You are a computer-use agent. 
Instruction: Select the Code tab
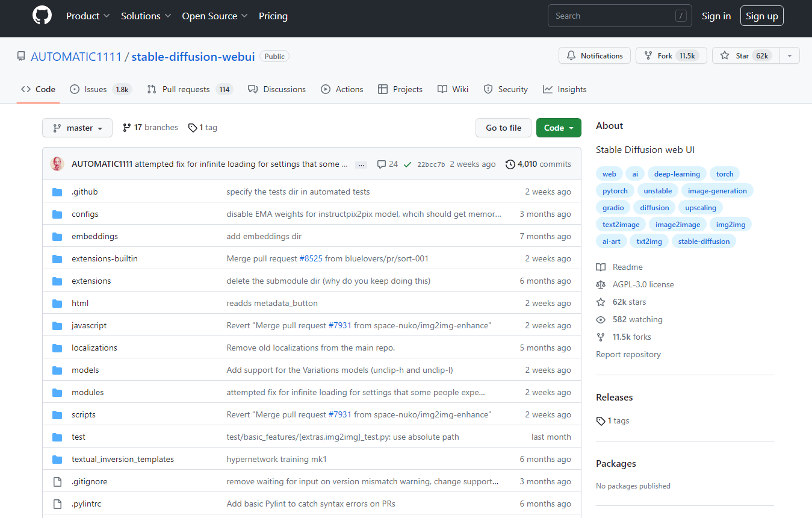[38, 89]
